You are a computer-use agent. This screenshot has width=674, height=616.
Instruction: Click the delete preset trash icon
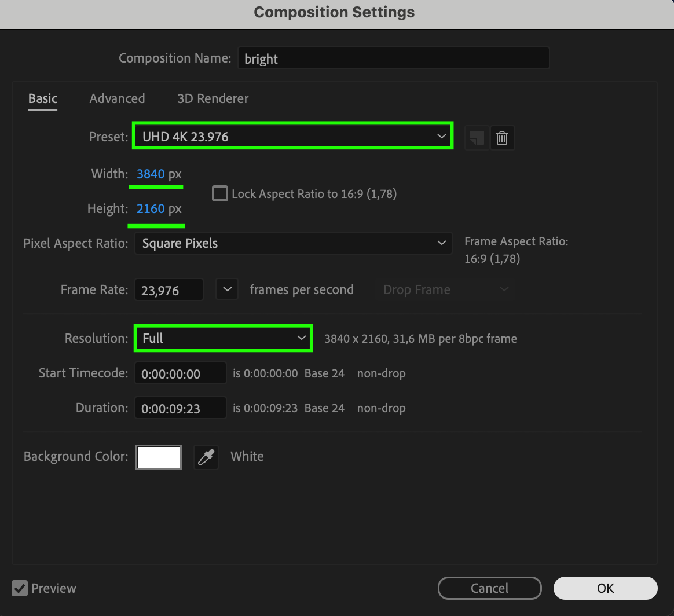(502, 138)
